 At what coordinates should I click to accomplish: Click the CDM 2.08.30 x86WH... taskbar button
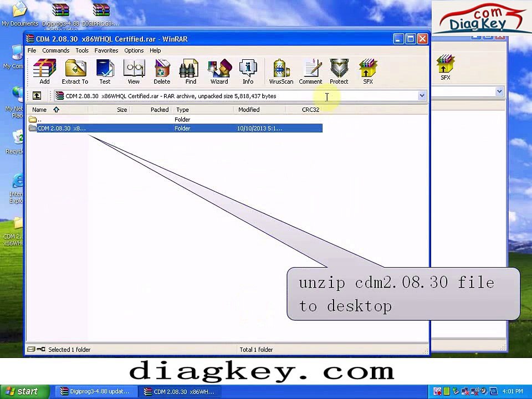(x=180, y=392)
